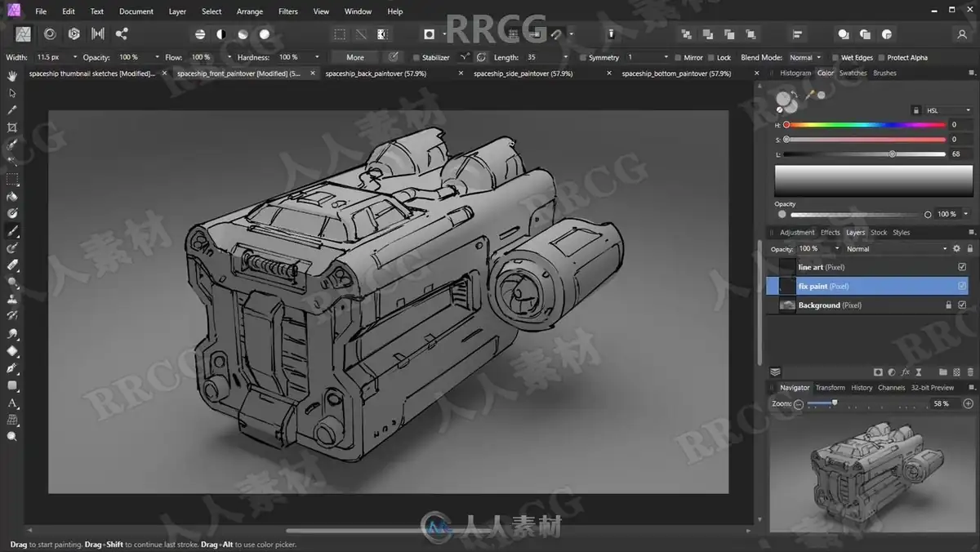Open the brush Opacity dropdown
Screen dimensions: 980x552
158,58
